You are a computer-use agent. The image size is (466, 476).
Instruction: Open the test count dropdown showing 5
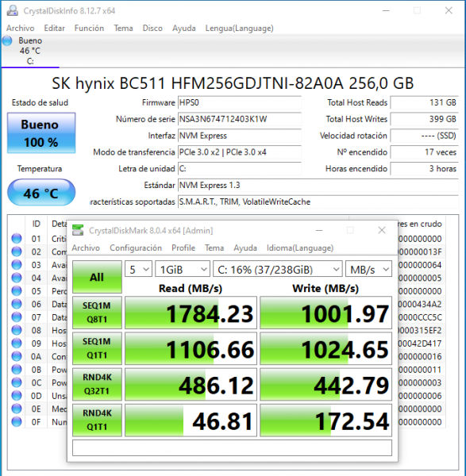click(x=138, y=269)
